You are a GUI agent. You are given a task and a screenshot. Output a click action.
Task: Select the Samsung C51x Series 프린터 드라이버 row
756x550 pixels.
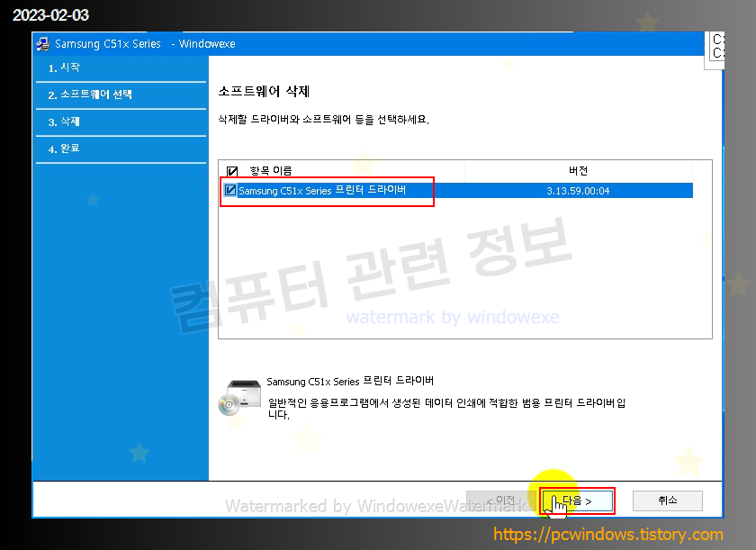coord(456,191)
